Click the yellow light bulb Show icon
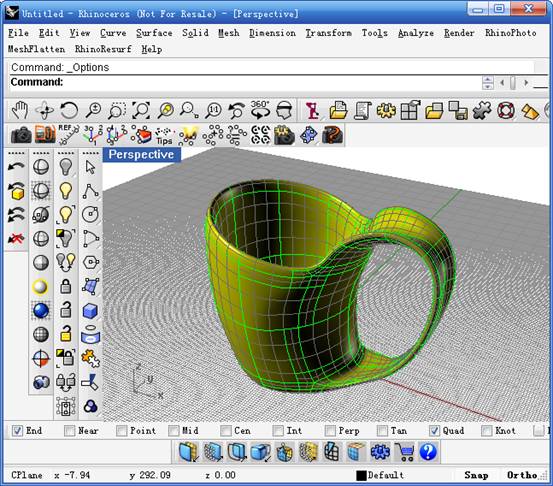The width and height of the screenshot is (553, 486). point(66,191)
